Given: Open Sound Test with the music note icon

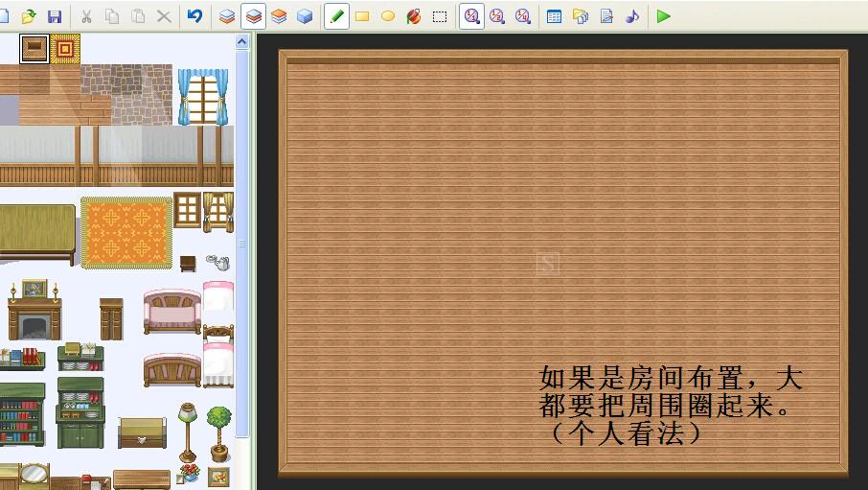Looking at the screenshot, I should (x=632, y=16).
